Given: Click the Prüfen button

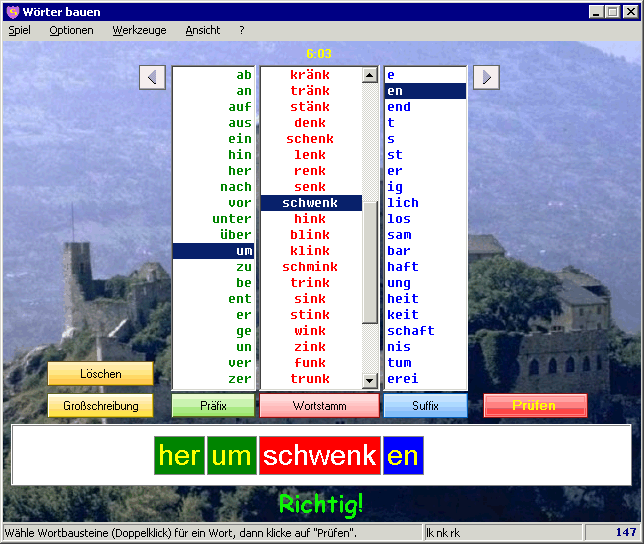Looking at the screenshot, I should [x=535, y=406].
